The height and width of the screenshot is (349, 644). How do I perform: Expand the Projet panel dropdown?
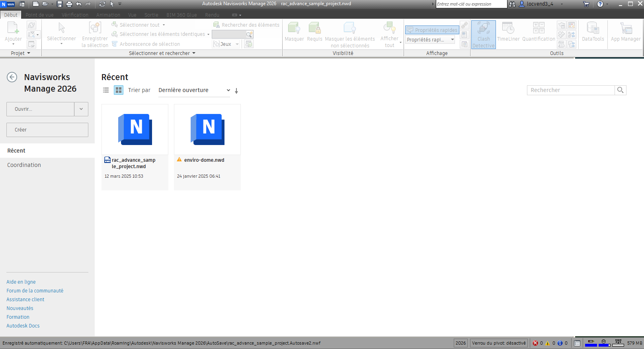point(21,53)
